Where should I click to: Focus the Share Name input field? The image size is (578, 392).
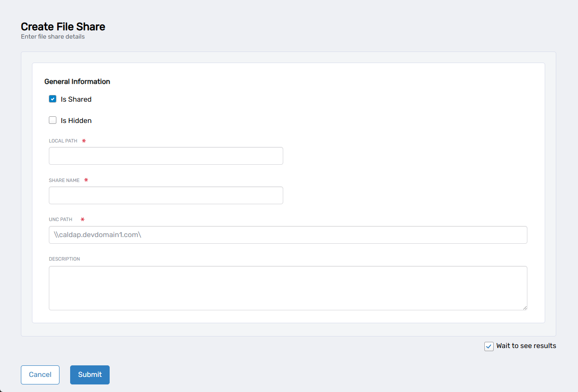[166, 195]
